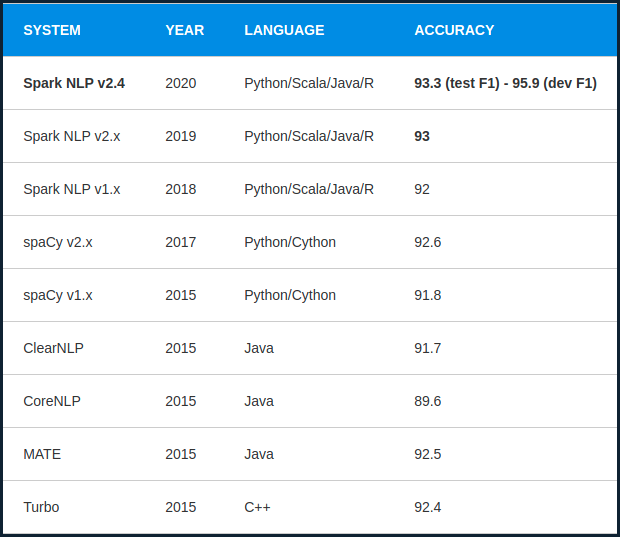This screenshot has height=537, width=620.
Task: Select the year 2020 cell
Action: point(181,83)
